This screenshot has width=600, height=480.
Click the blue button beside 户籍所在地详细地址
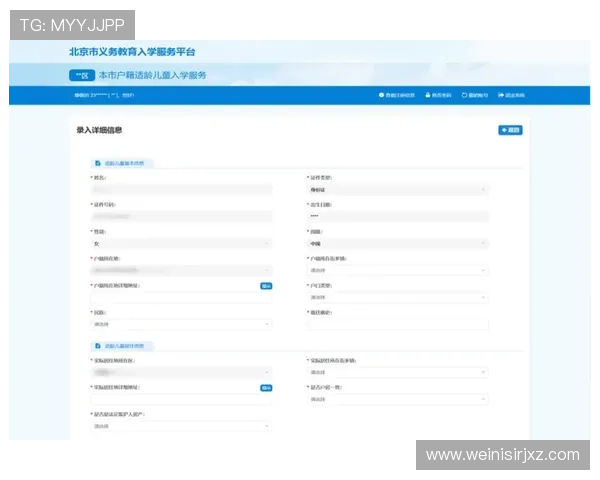[x=266, y=286]
